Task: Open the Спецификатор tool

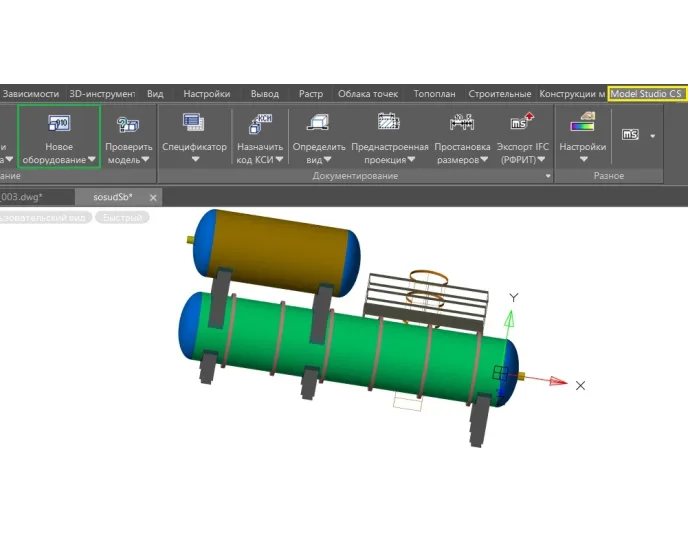Action: click(x=194, y=122)
